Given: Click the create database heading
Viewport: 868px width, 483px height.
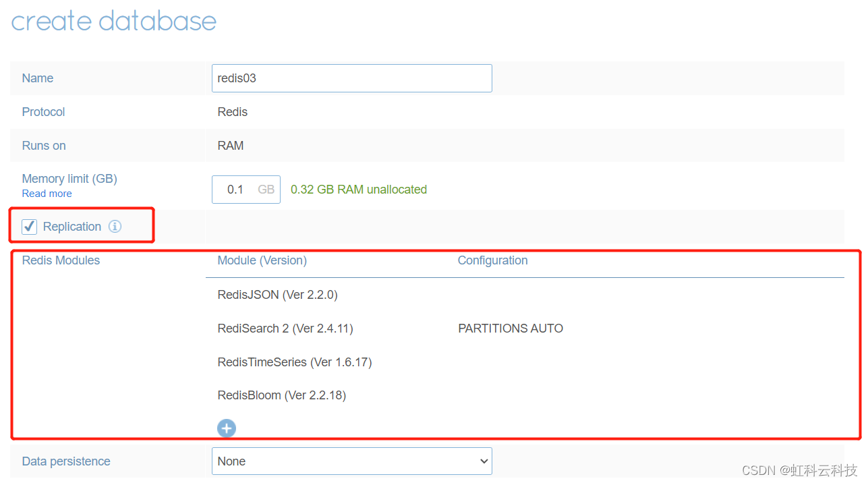Looking at the screenshot, I should click(114, 21).
